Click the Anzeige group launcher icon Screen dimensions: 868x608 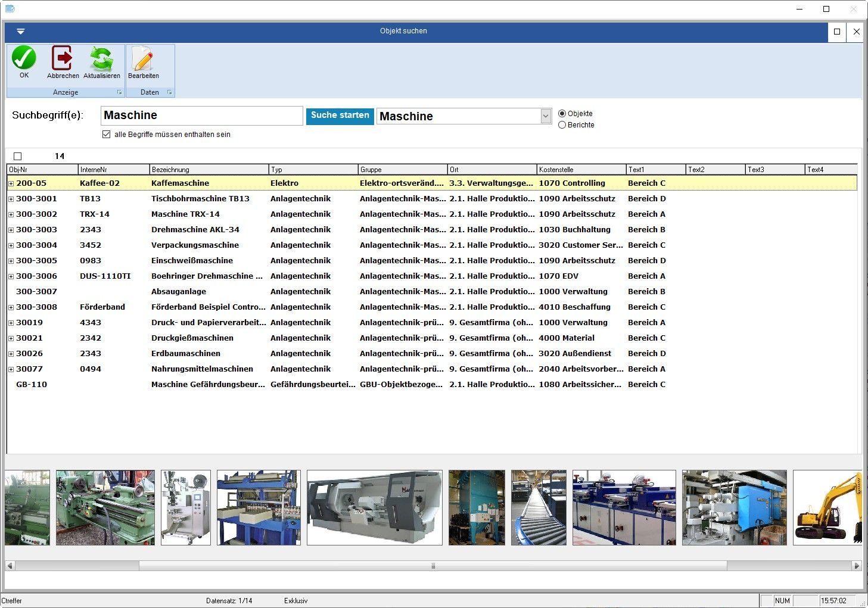119,92
